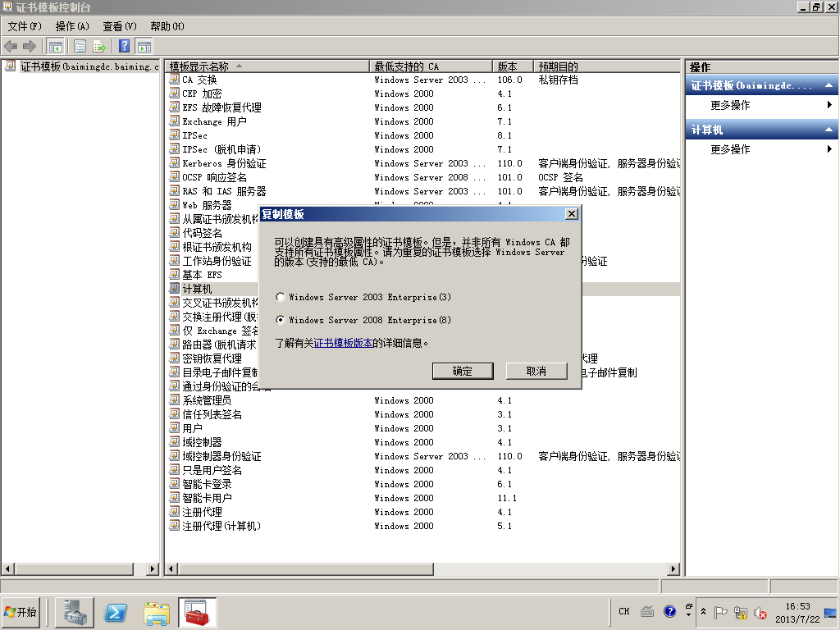
Task: Open the 文件(F) menu
Action: [x=25, y=26]
